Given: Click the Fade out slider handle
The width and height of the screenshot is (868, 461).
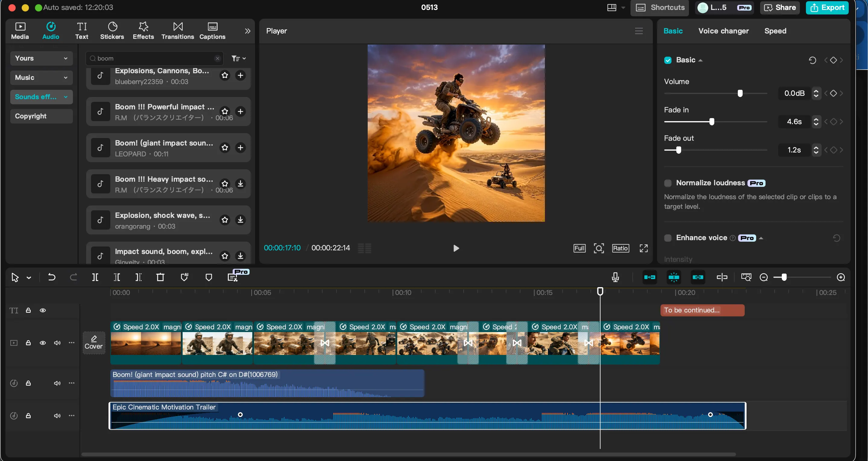Looking at the screenshot, I should pyautogui.click(x=679, y=150).
